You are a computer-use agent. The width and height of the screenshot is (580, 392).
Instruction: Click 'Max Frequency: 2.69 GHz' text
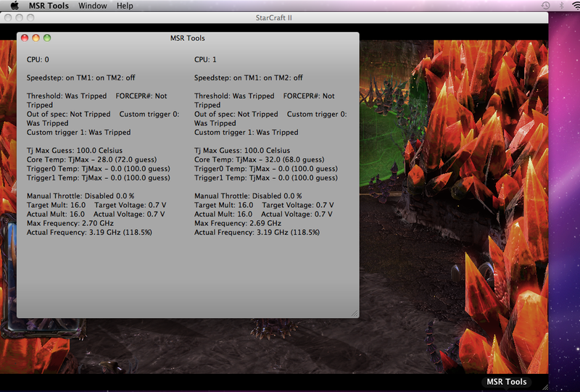[x=238, y=223]
